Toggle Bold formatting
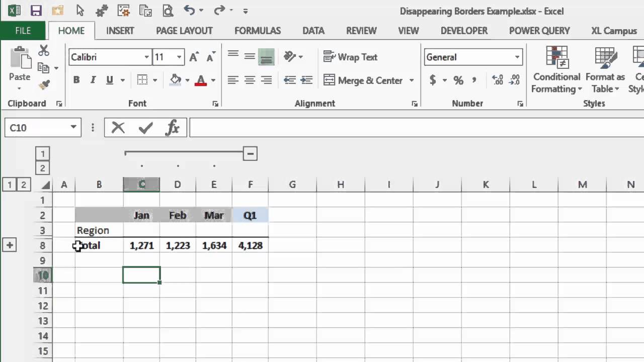 [x=76, y=80]
